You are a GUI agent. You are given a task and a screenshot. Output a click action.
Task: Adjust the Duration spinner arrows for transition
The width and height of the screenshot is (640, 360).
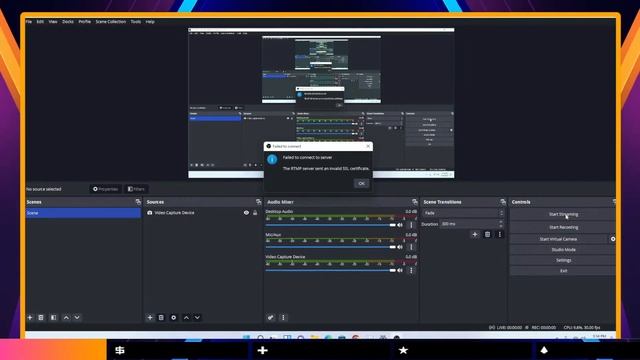coord(501,224)
